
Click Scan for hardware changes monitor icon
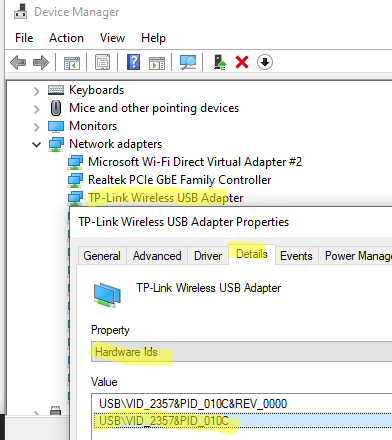pyautogui.click(x=188, y=62)
